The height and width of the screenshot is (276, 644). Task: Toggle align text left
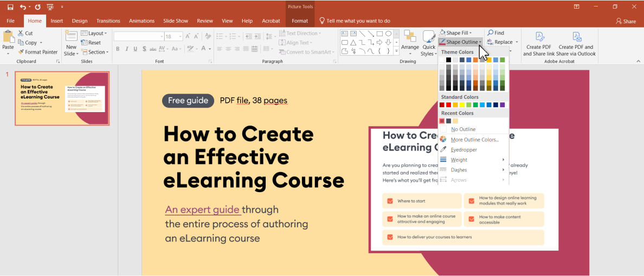[220, 49]
